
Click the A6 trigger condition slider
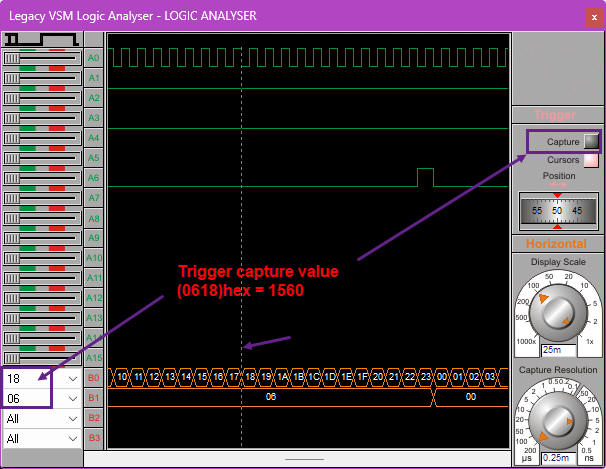coord(42,178)
